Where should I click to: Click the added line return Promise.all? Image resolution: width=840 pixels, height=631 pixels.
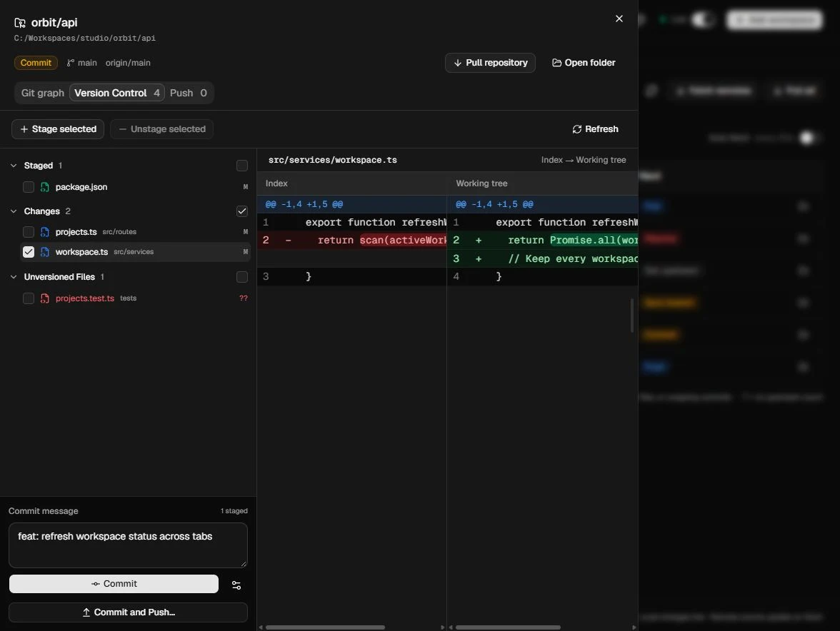coord(542,241)
